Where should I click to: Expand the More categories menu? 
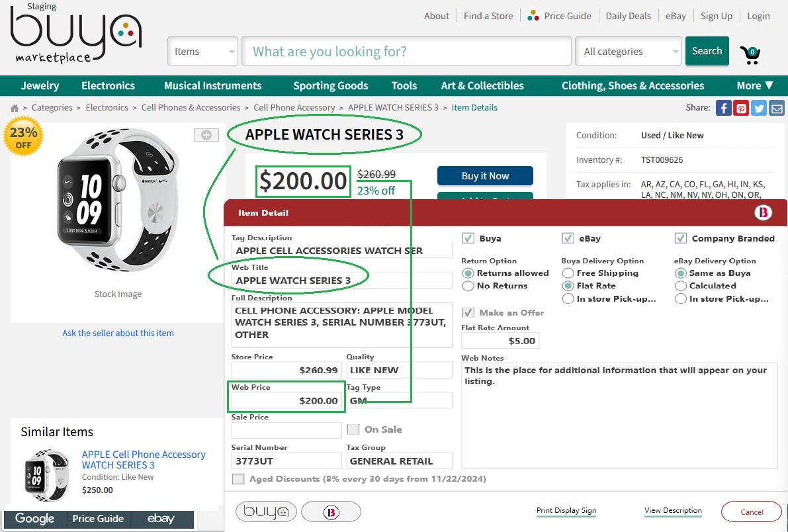[x=755, y=86]
